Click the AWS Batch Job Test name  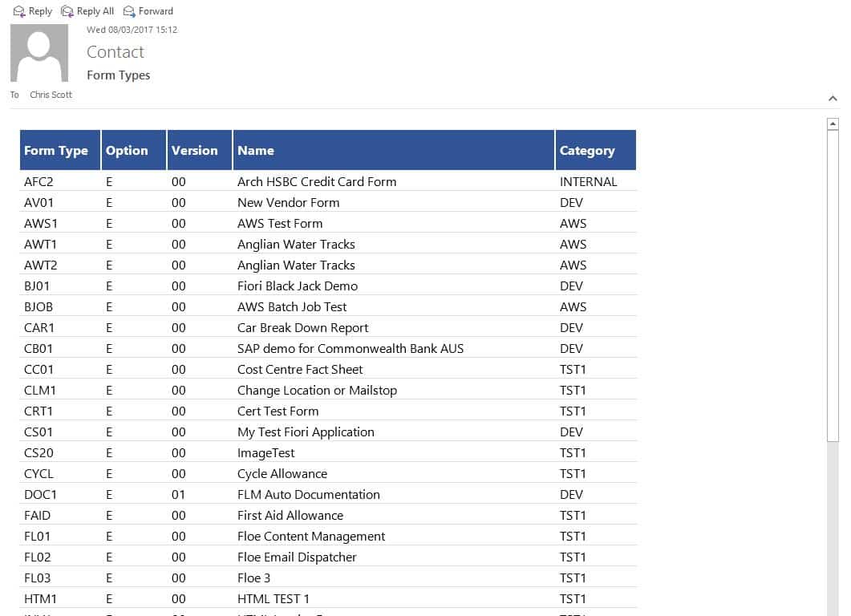tap(291, 307)
